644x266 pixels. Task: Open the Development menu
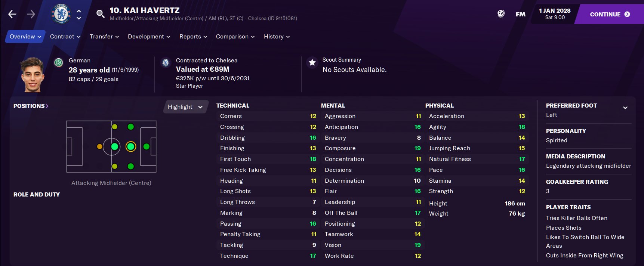[149, 37]
